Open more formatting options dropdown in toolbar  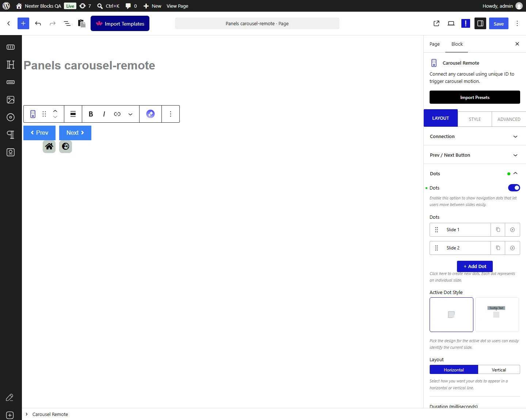130,114
